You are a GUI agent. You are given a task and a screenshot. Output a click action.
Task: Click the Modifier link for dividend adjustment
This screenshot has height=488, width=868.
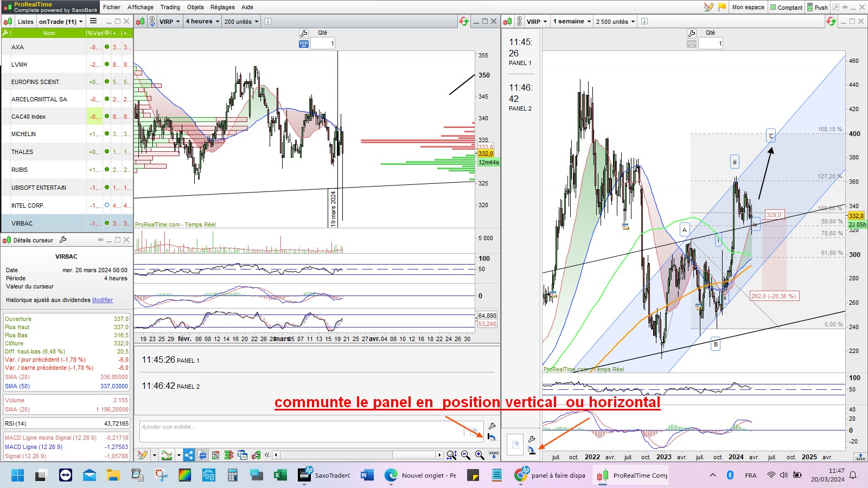click(103, 300)
